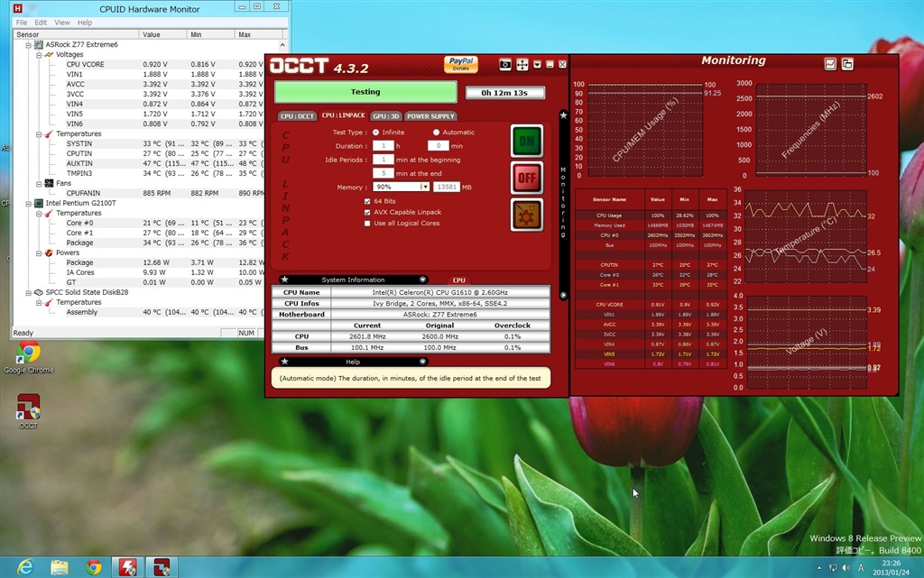
Task: Enable Use all Logical Cores checkbox
Action: (367, 224)
